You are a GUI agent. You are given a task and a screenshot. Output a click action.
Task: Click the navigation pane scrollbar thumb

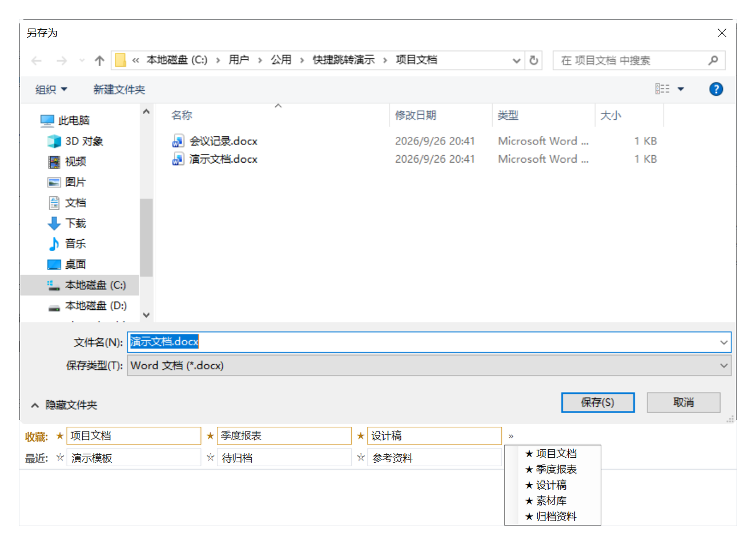point(146,237)
